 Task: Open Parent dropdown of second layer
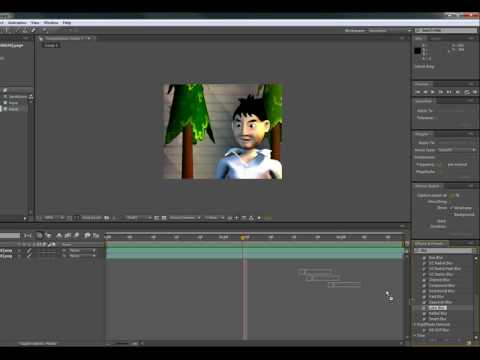82,256
